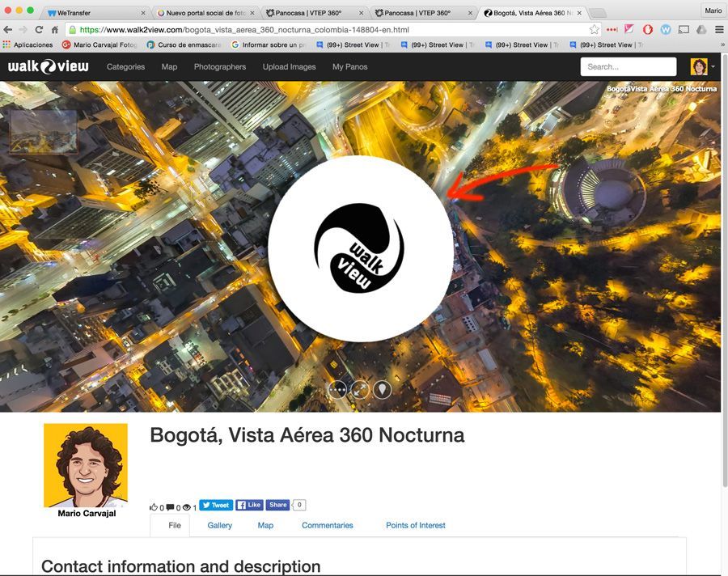Click the share count bubble showing 0
Viewport: 728px width, 576px height.
point(299,505)
